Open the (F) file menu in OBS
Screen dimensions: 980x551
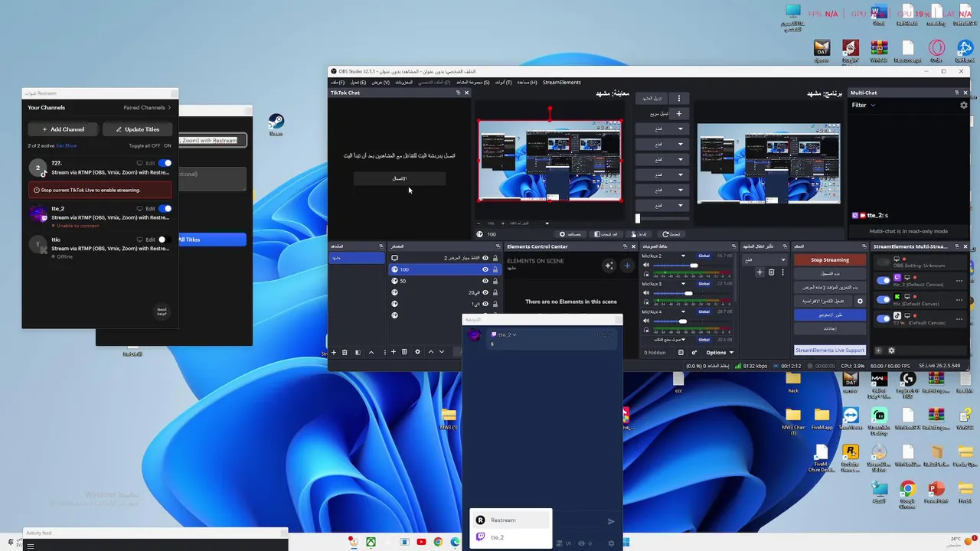338,82
